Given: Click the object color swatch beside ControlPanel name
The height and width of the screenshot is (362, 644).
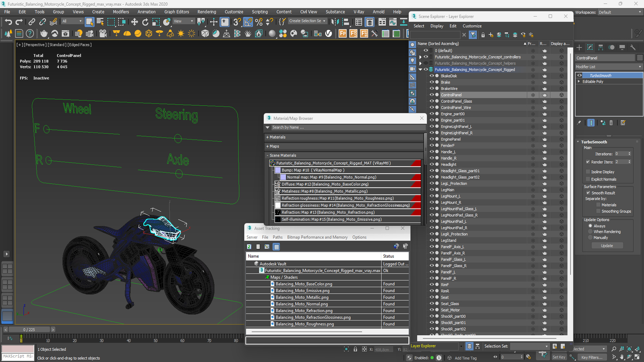Looking at the screenshot, I should click(640, 58).
